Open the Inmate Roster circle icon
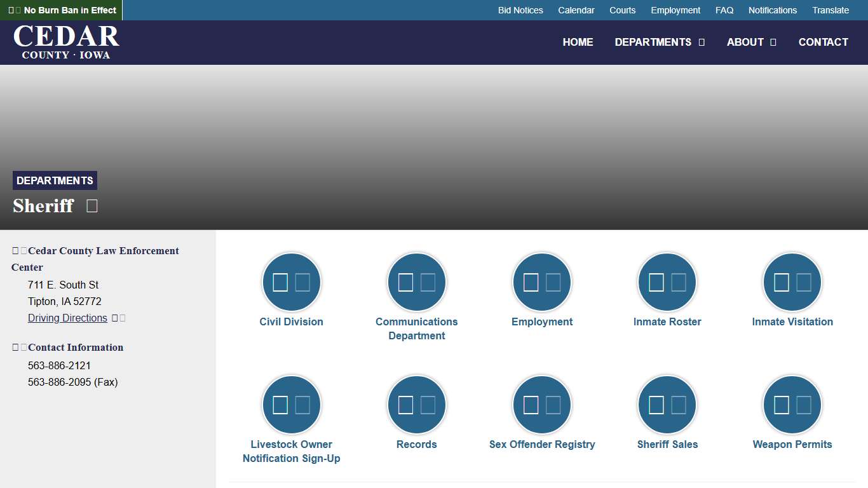Screen dimensions: 868x488 point(667,282)
